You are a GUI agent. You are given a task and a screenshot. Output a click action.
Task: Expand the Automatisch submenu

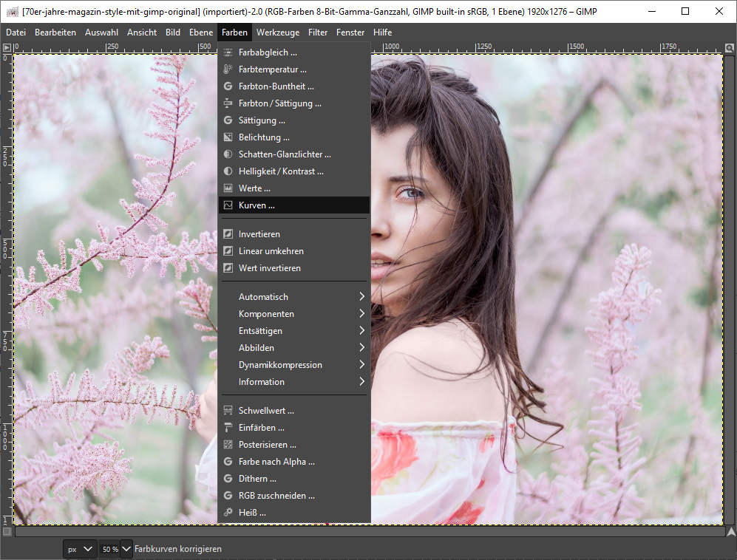[361, 297]
